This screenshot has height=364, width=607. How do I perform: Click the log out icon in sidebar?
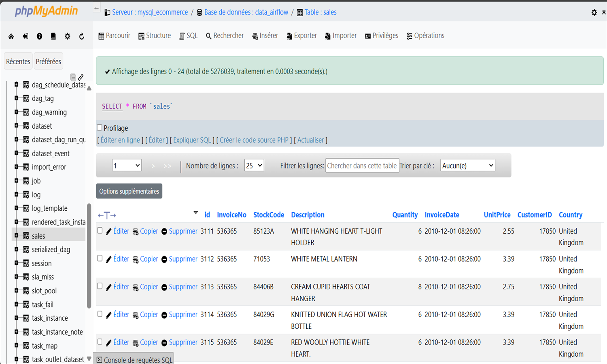click(25, 36)
